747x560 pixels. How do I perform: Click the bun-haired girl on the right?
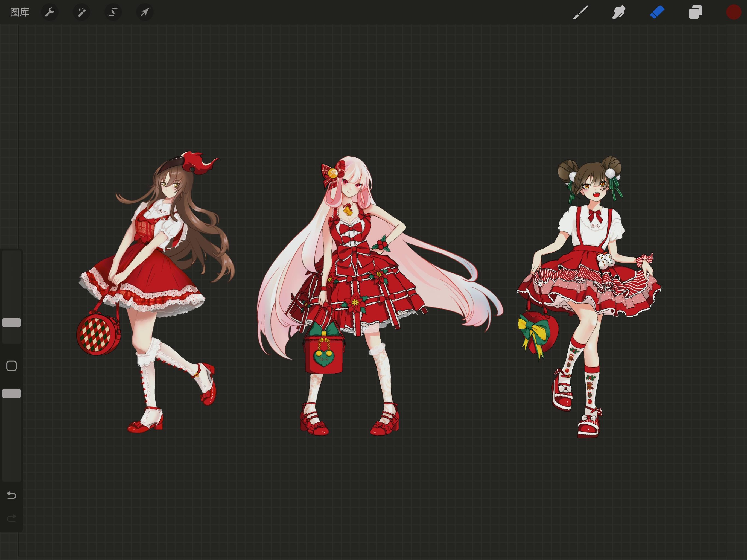[x=589, y=297]
